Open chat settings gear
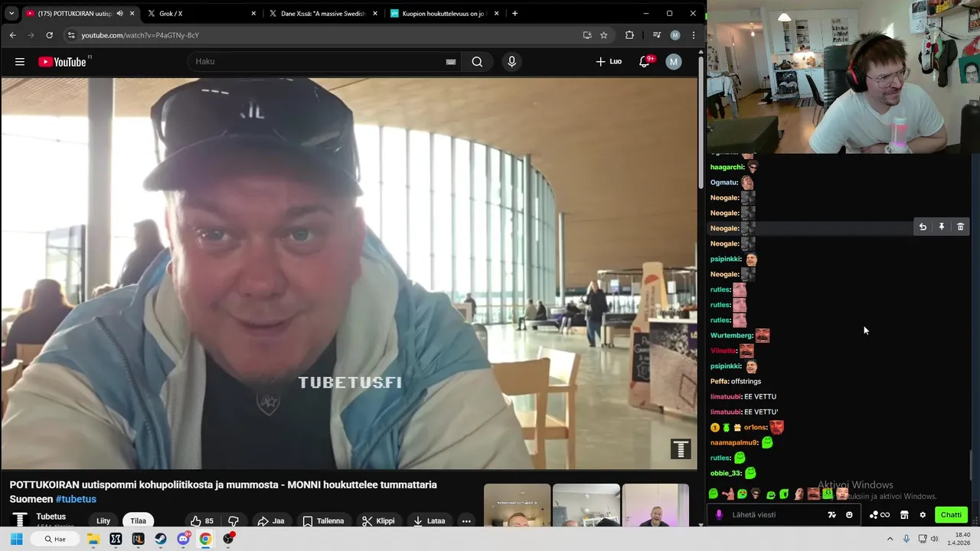The width and height of the screenshot is (980, 551). click(x=923, y=515)
